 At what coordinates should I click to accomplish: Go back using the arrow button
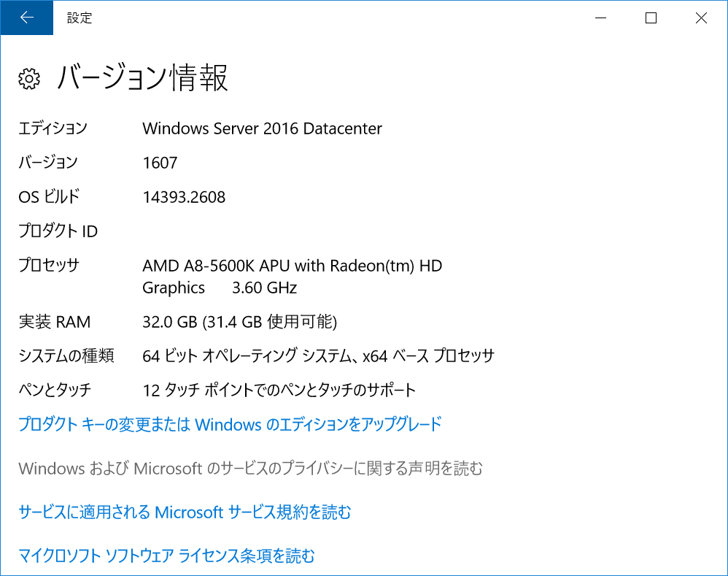(x=27, y=18)
